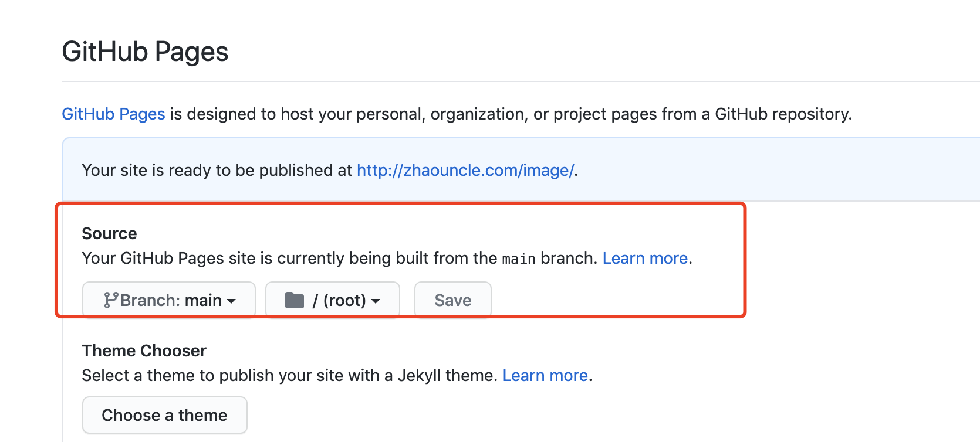Follow Learn more link under Theme Chooser
This screenshot has width=980, height=442.
click(545, 375)
